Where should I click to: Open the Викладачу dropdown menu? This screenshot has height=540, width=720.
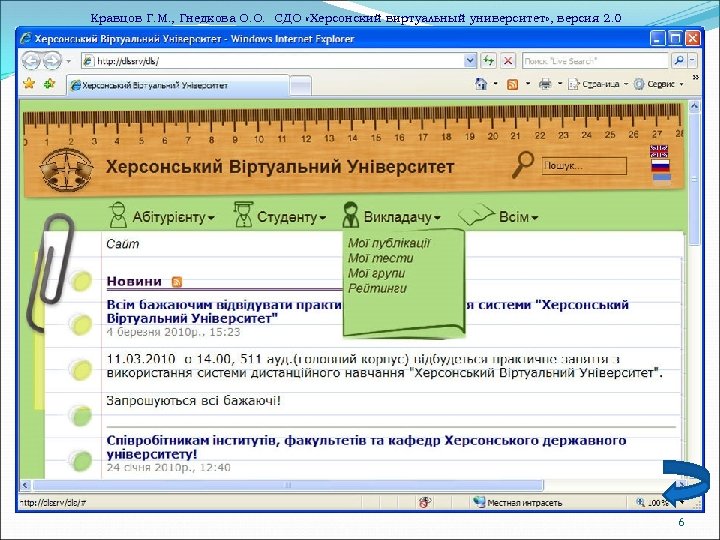pyautogui.click(x=402, y=217)
